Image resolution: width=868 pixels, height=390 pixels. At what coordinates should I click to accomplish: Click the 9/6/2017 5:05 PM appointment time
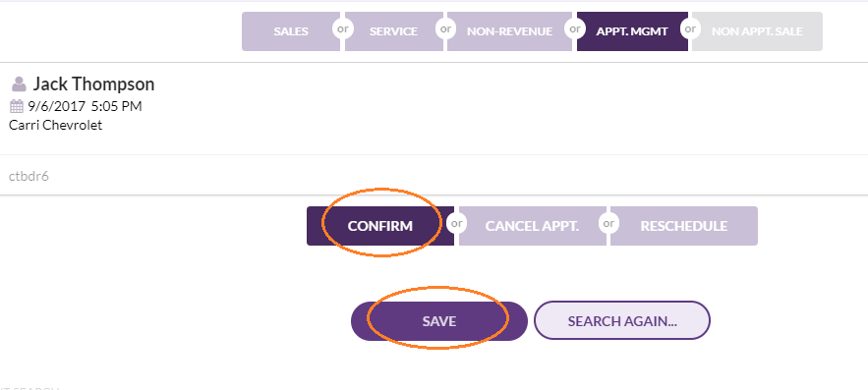(85, 106)
